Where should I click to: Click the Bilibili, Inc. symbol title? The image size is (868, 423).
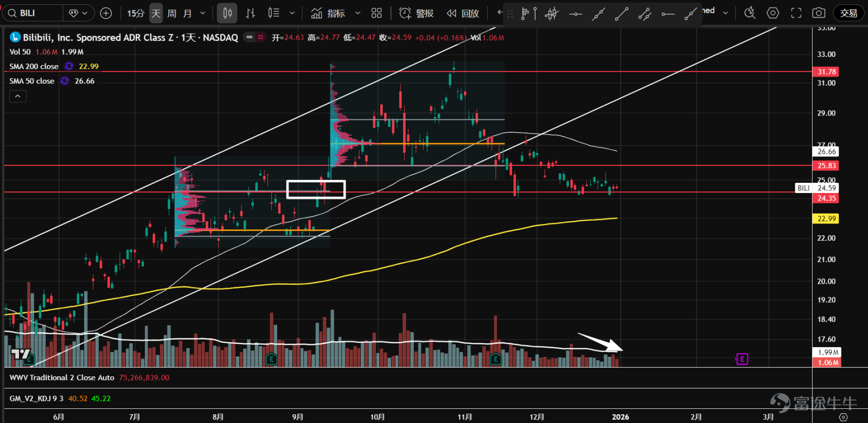[130, 37]
